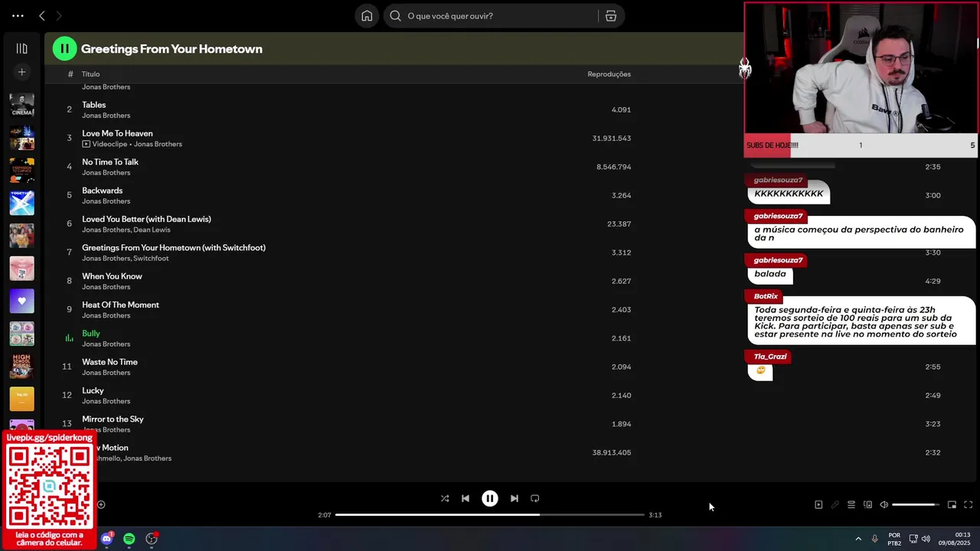Click the chat username BotRix
This screenshot has height=551, width=980.
pos(766,296)
